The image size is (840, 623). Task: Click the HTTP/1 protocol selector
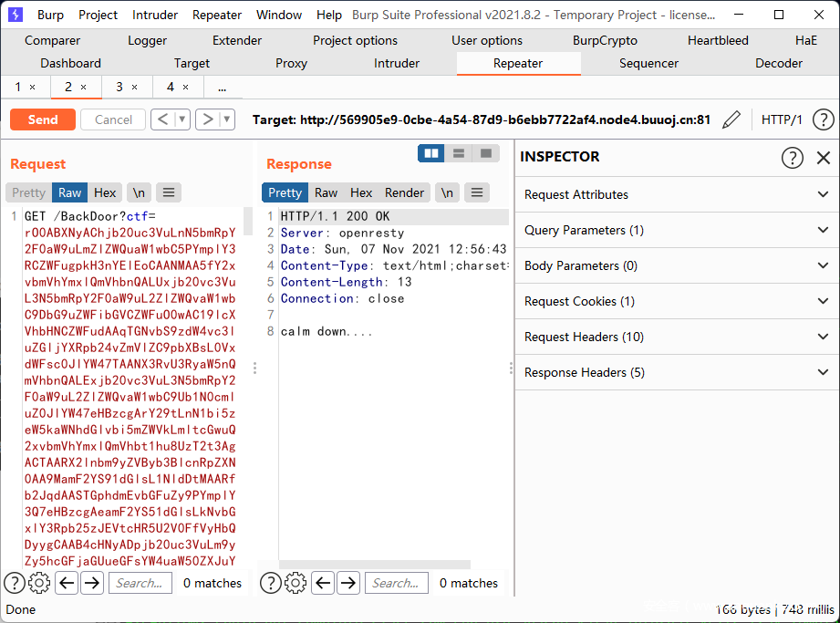tap(782, 119)
